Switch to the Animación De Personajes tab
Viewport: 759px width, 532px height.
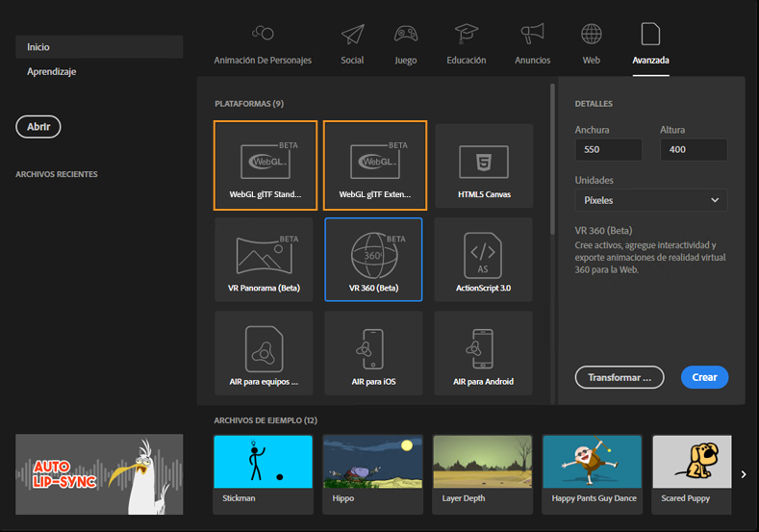click(263, 44)
